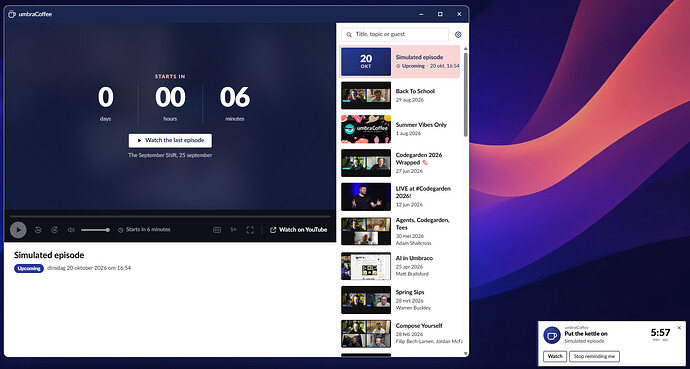Open the Agents, Codegarden, Tees episode

400,231
